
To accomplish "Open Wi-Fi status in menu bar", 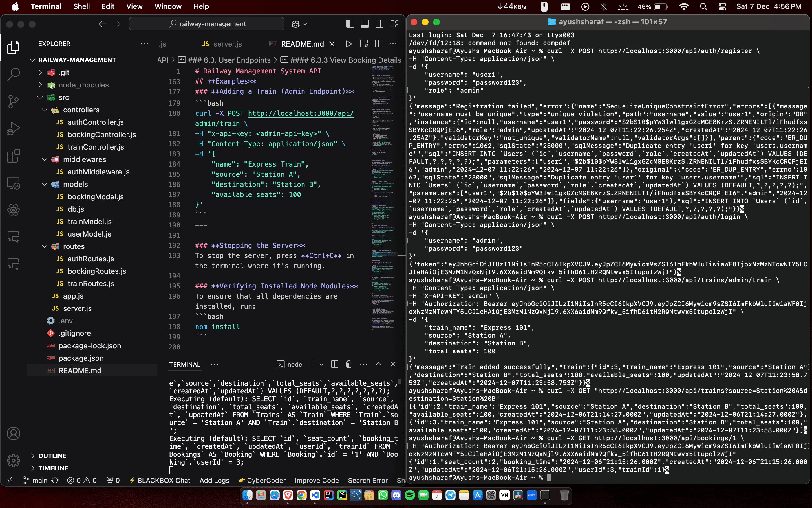I will pos(683,7).
